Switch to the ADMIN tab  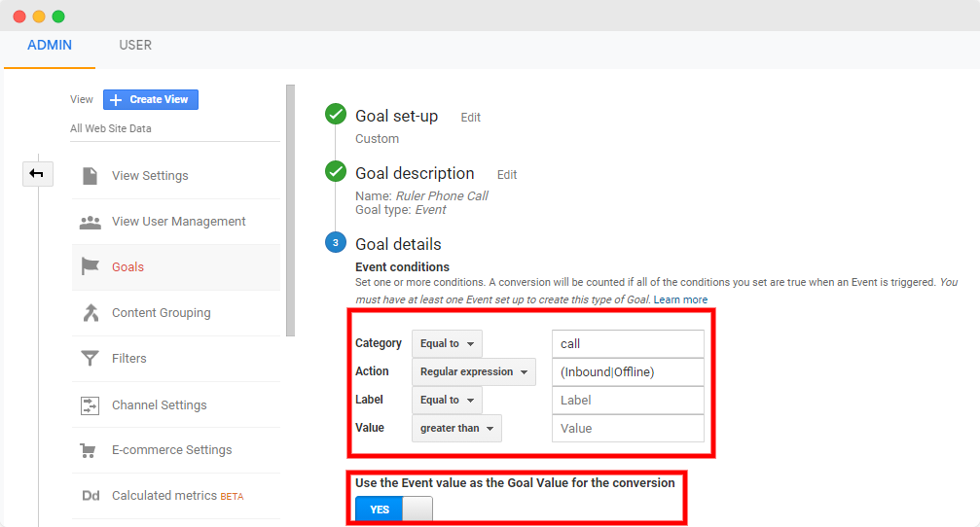coord(50,45)
